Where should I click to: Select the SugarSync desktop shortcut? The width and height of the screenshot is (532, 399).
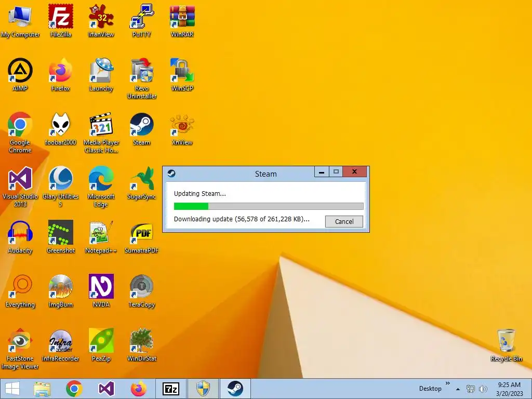pos(141,183)
